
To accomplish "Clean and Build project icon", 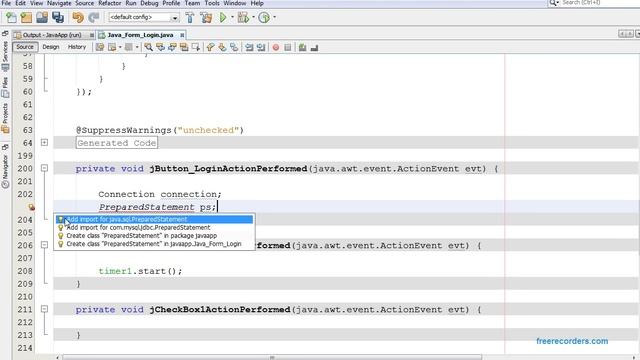I will [206, 18].
